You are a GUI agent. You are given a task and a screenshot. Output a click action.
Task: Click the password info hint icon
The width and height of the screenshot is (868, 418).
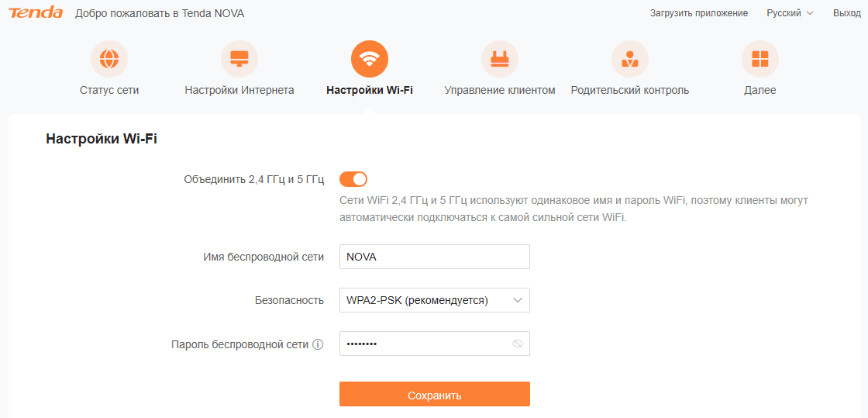click(x=318, y=344)
